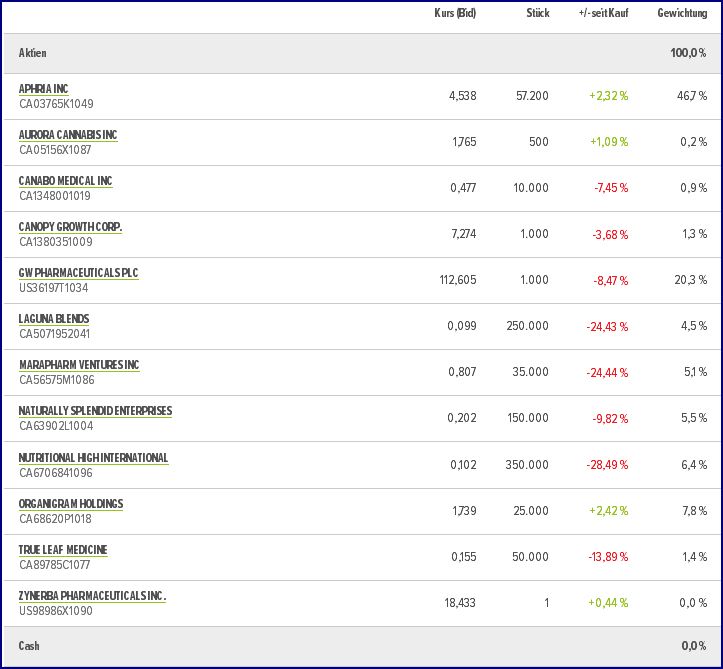Open the APHRIA INC stock link
Screen dimensions: 723x669
click(x=44, y=89)
